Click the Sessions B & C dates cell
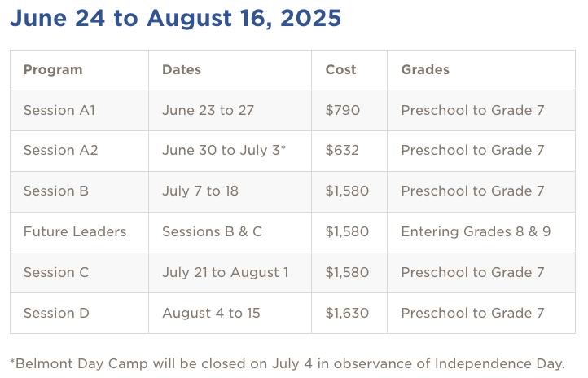Image resolution: width=588 pixels, height=378 pixels. pos(212,232)
